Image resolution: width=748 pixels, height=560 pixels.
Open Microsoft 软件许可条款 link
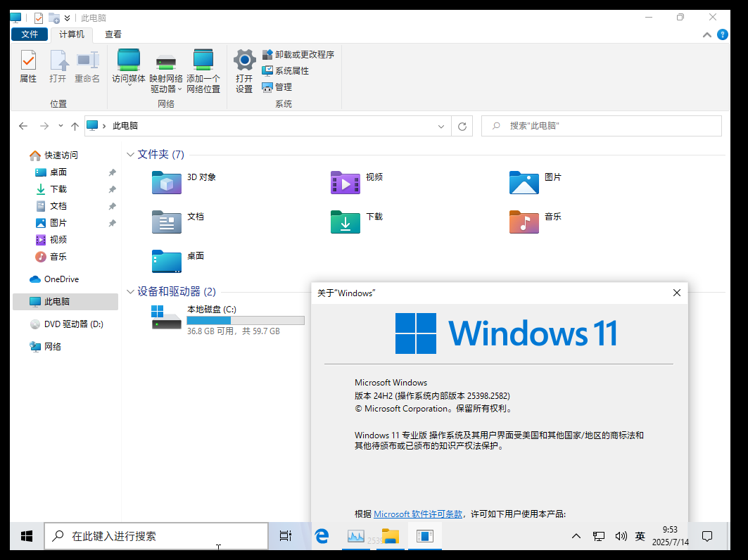418,514
